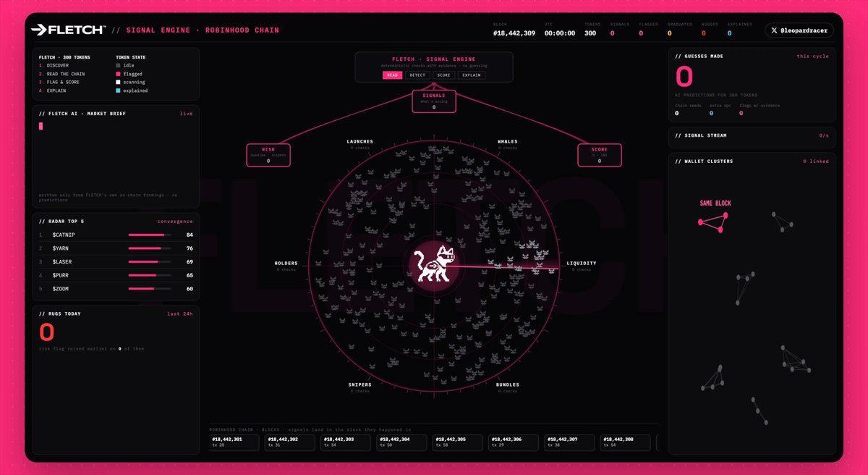Switch to the EXPLAIN tab
Viewport: 868px width, 475px height.
(471, 75)
